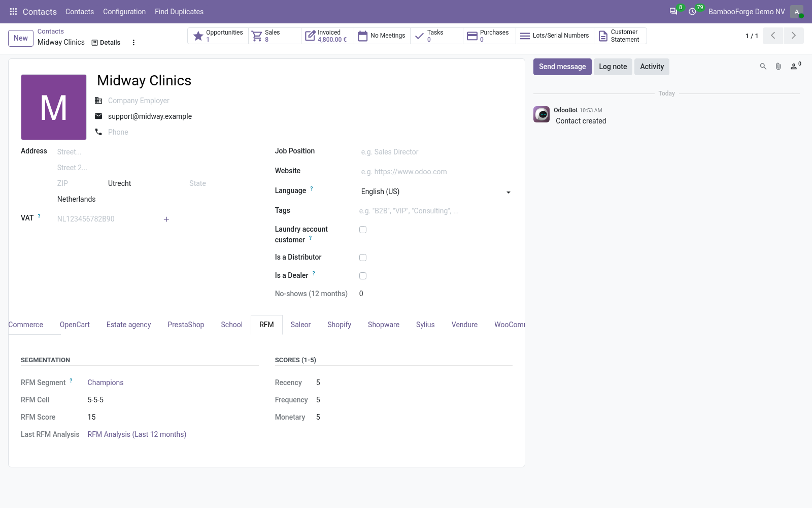Open Sales shopping cart stat button

click(x=275, y=36)
